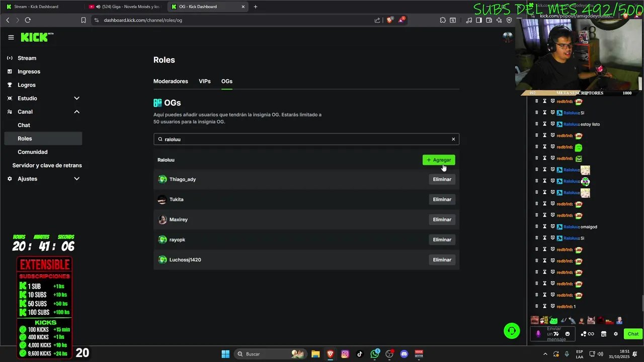
Task: Click the Raloluu search result name
Action: tap(166, 160)
